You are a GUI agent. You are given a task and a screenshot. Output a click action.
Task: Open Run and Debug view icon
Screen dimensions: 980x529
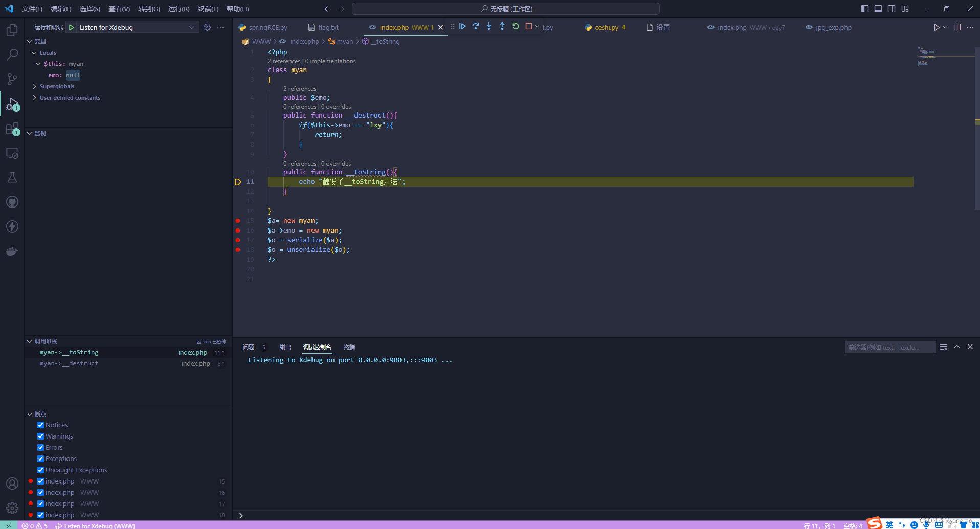pyautogui.click(x=12, y=104)
